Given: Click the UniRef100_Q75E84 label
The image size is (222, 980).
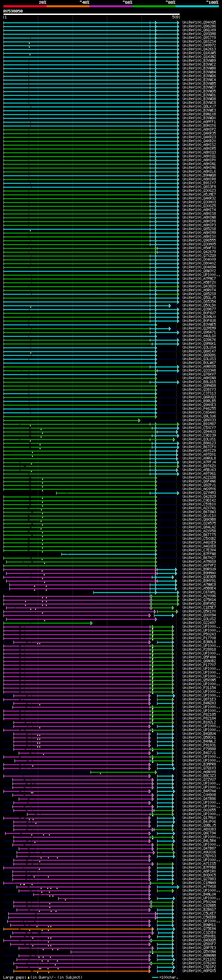Looking at the screenshot, I should [x=199, y=929].
